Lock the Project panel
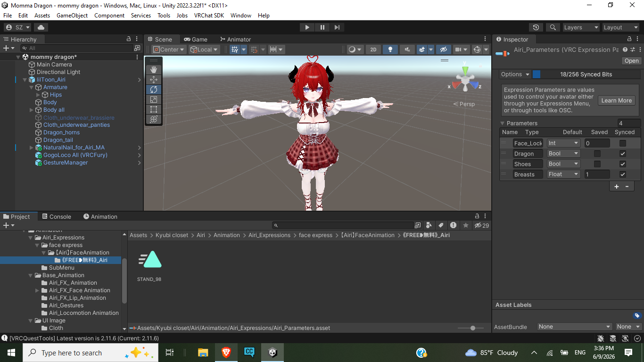The width and height of the screenshot is (644, 362). (x=477, y=216)
